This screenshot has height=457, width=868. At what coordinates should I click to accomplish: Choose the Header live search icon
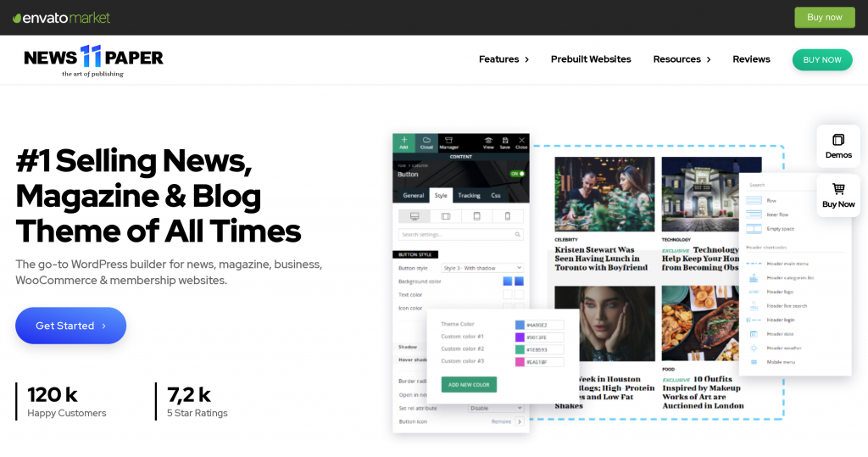point(754,306)
